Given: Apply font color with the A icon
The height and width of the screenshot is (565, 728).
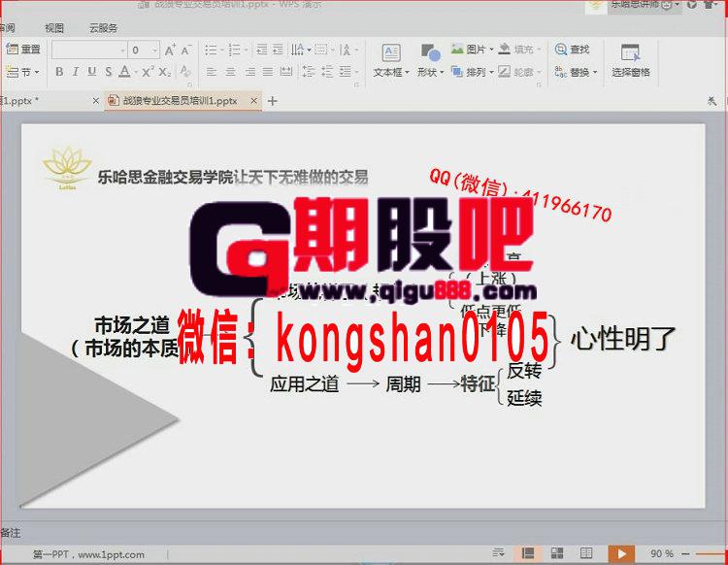Looking at the screenshot, I should pos(124,72).
